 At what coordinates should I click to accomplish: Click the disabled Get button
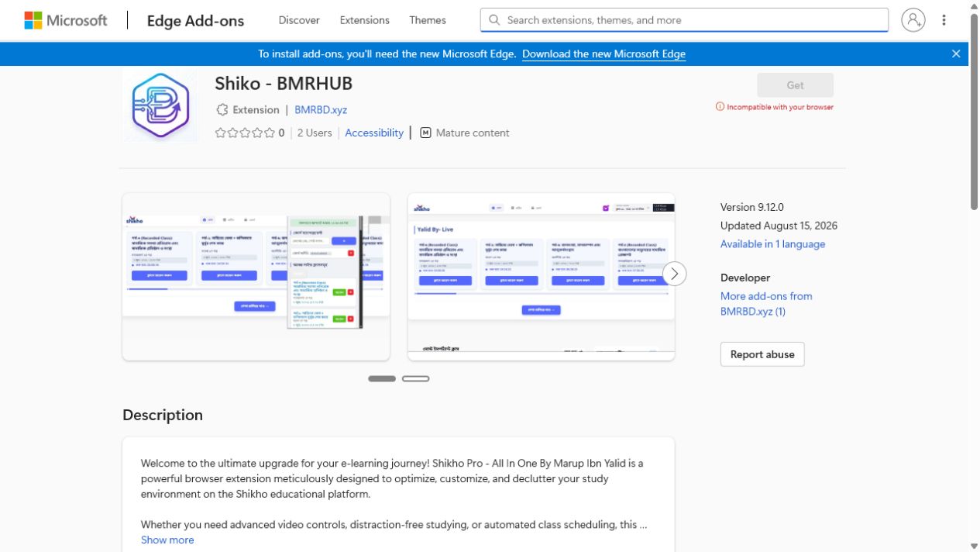coord(796,85)
